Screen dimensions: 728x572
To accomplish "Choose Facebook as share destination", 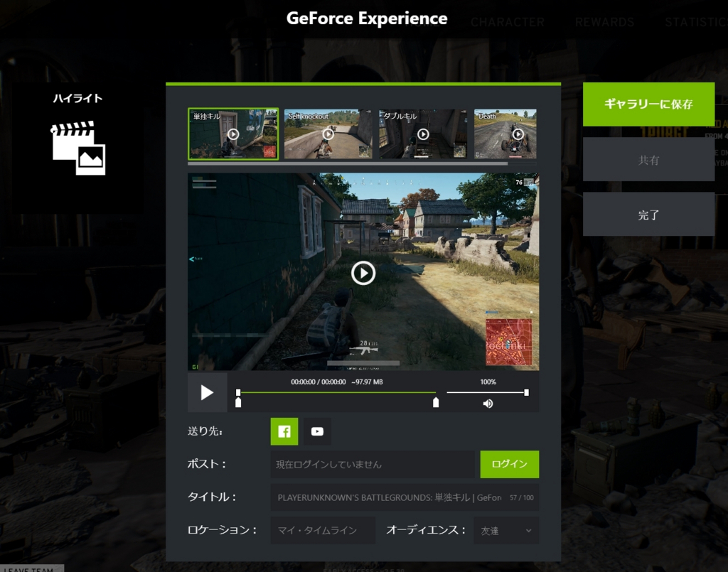I will [284, 431].
